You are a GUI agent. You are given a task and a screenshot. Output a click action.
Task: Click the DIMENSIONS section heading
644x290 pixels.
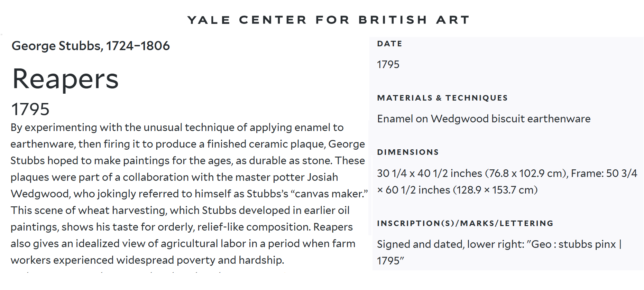point(408,152)
